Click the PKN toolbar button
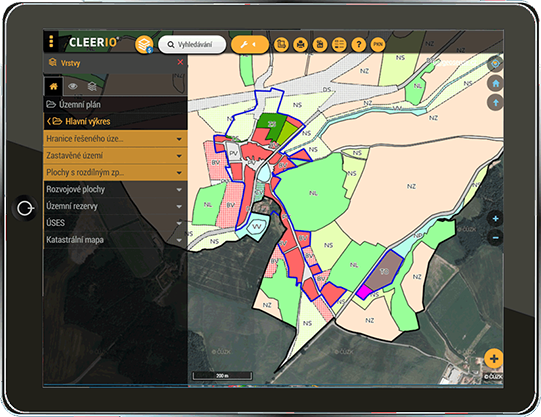 (378, 44)
